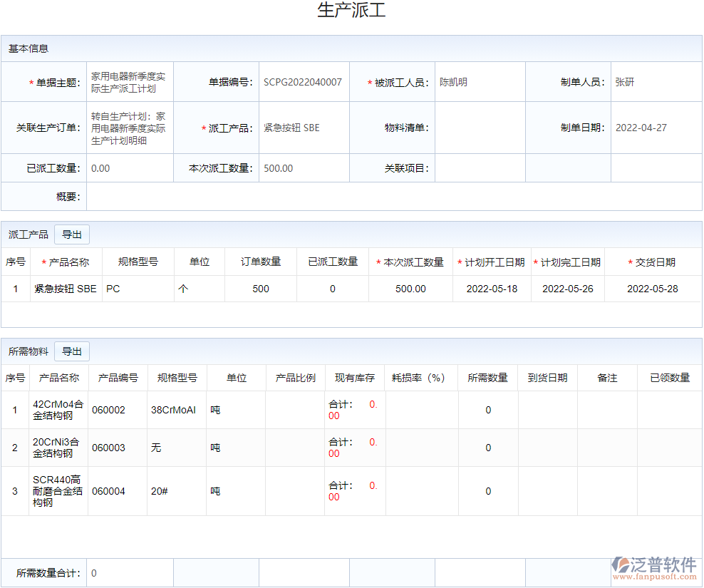Click 导出 button in 派工产品 section

[x=72, y=234]
